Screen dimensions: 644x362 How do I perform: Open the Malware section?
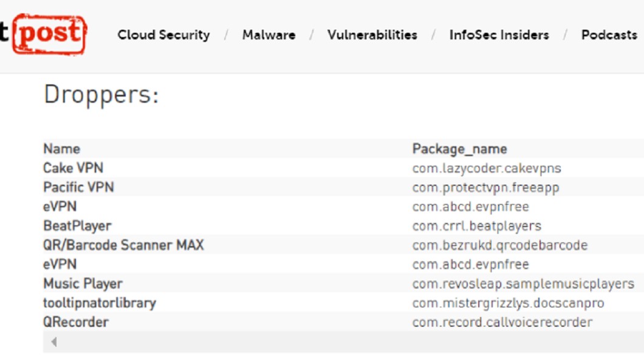click(269, 35)
